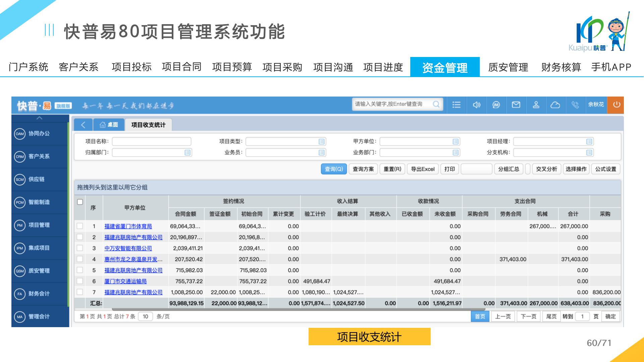Open the 项目类型 dropdown picker
The width and height of the screenshot is (644, 362).
click(321, 141)
